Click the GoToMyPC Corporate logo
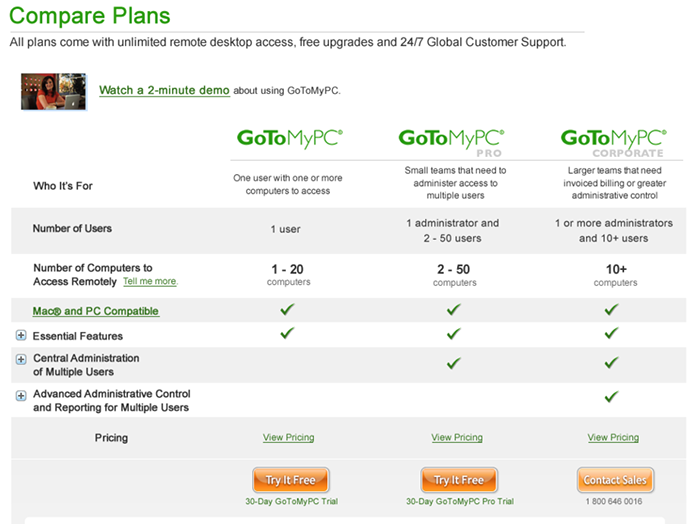The width and height of the screenshot is (700, 524). tap(613, 142)
